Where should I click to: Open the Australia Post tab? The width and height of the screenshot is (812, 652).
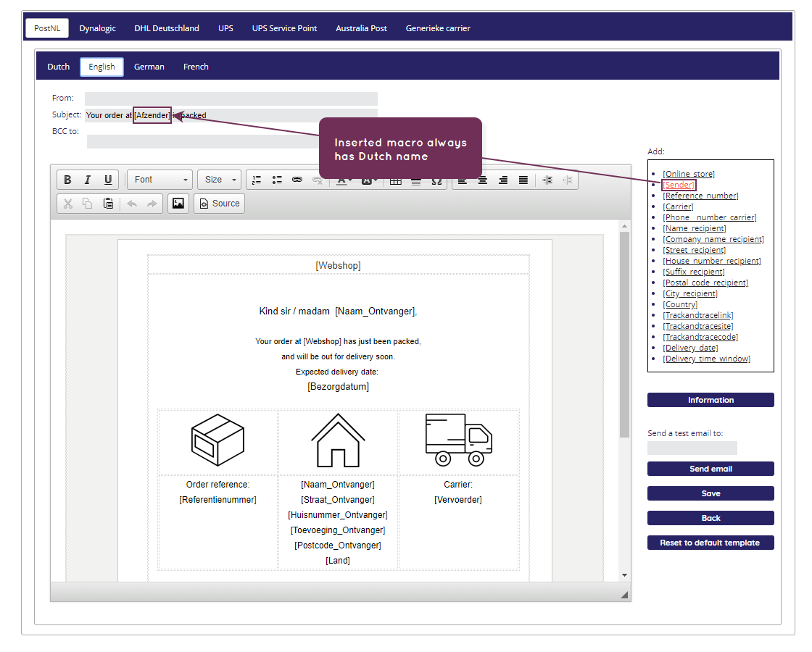(362, 28)
